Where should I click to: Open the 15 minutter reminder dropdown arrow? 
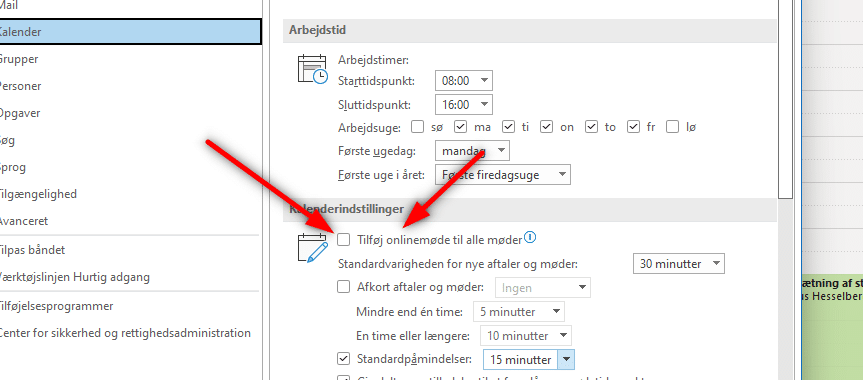(566, 360)
